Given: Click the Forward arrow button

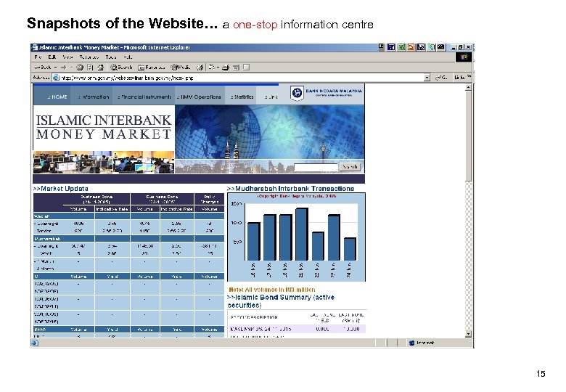Looking at the screenshot, I should [x=64, y=67].
